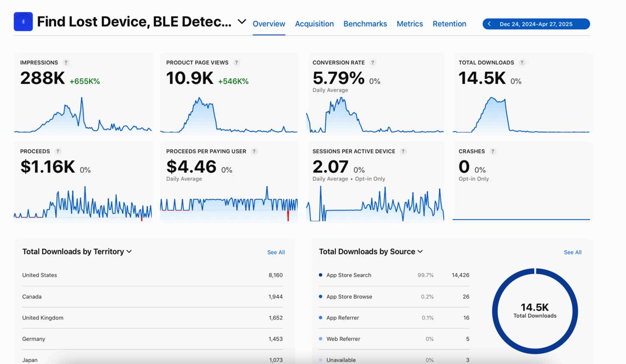Viewport: 626px width, 364px height.
Task: Click the Total Downloads question mark icon
Action: [522, 63]
